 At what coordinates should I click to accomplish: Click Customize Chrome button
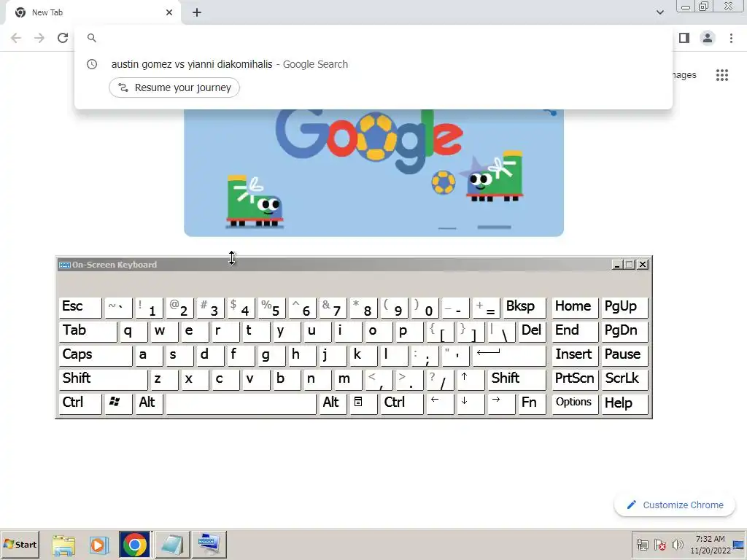point(675,505)
